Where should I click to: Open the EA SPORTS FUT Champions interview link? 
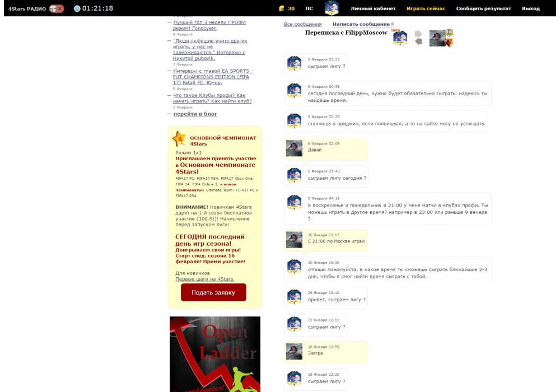[x=213, y=77]
